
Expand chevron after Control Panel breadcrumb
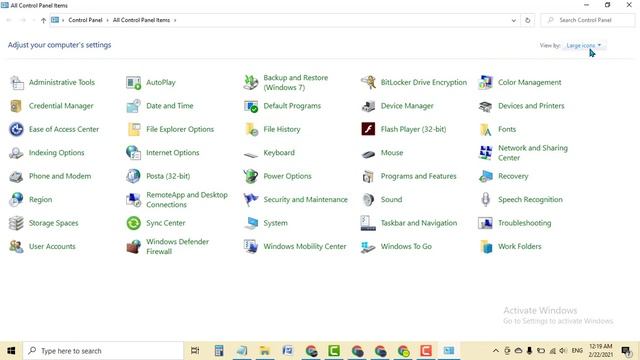tap(108, 20)
